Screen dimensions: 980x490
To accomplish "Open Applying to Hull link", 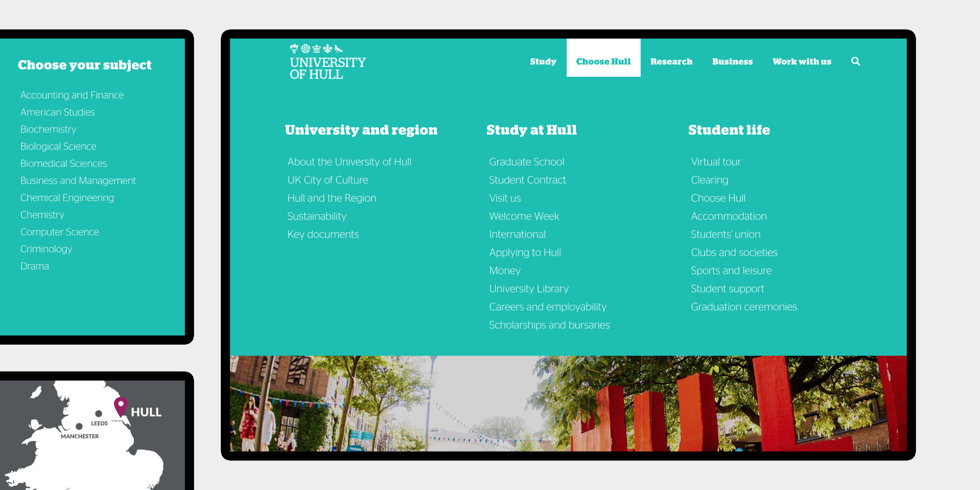I will (x=525, y=253).
